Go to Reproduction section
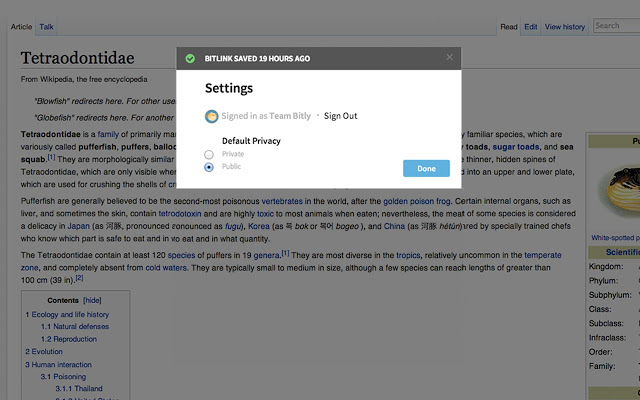Viewport: 640px width, 400px height. click(x=69, y=339)
